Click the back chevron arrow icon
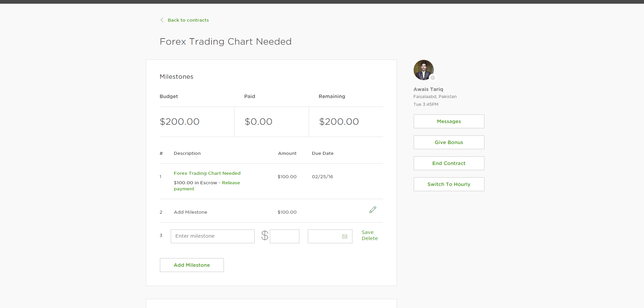 [162, 20]
